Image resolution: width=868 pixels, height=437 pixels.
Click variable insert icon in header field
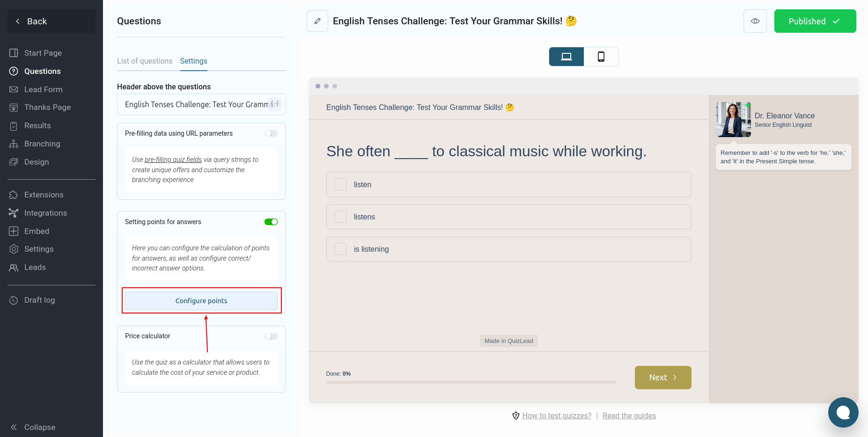tap(275, 104)
